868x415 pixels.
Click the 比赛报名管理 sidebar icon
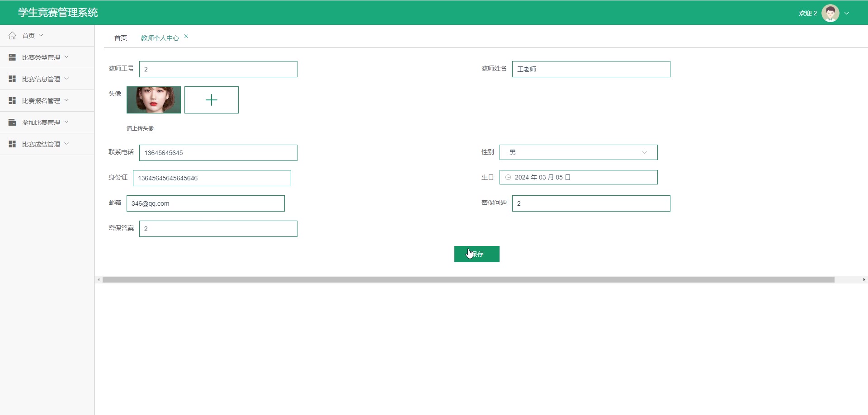tap(12, 101)
